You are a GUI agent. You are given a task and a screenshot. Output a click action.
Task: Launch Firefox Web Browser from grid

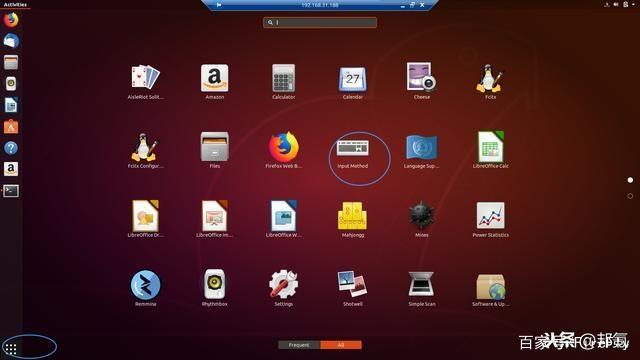[284, 151]
